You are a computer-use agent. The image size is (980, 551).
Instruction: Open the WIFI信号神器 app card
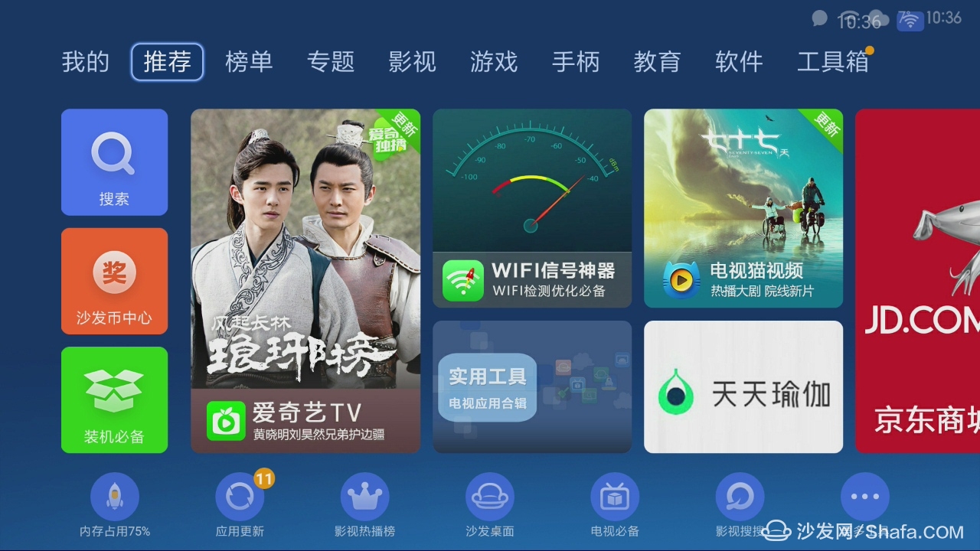(532, 208)
